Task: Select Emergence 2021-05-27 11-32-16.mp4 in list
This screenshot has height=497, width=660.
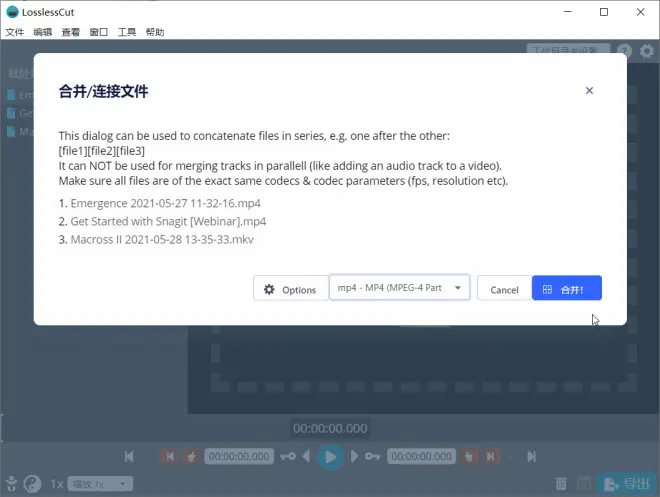Action: click(165, 203)
